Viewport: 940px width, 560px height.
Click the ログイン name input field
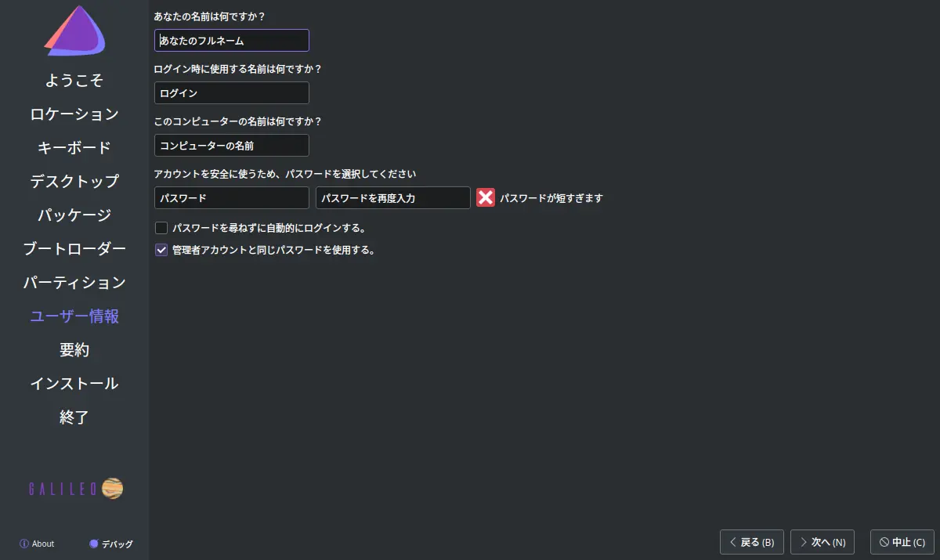click(x=232, y=93)
